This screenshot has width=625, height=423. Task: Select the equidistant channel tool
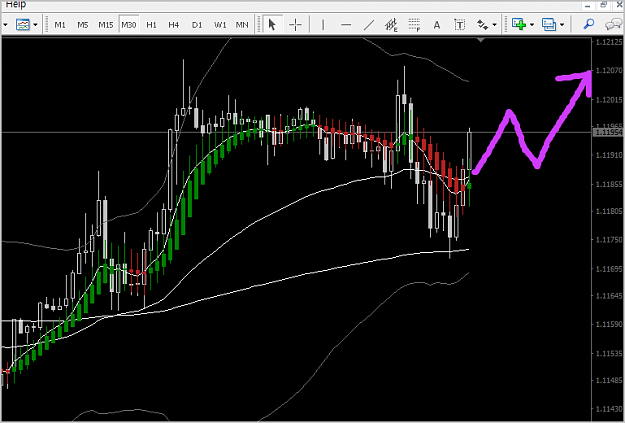(x=391, y=25)
